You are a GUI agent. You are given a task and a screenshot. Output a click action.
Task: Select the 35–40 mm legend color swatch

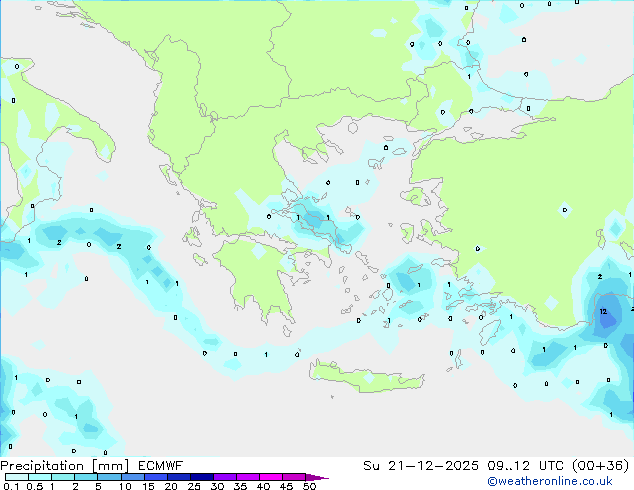(247, 477)
